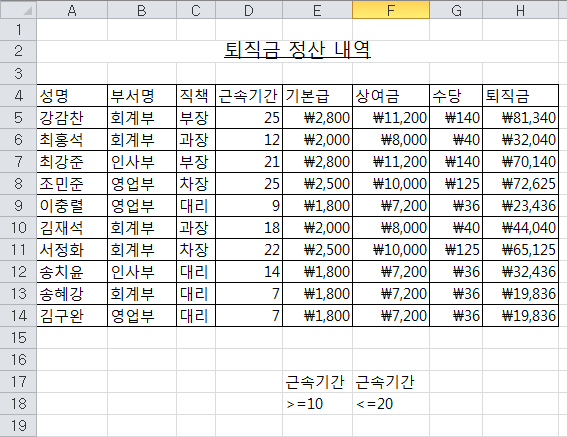Click the title 퇴직금 정산 내역
Viewport: 567px width, 437px height.
coord(297,50)
